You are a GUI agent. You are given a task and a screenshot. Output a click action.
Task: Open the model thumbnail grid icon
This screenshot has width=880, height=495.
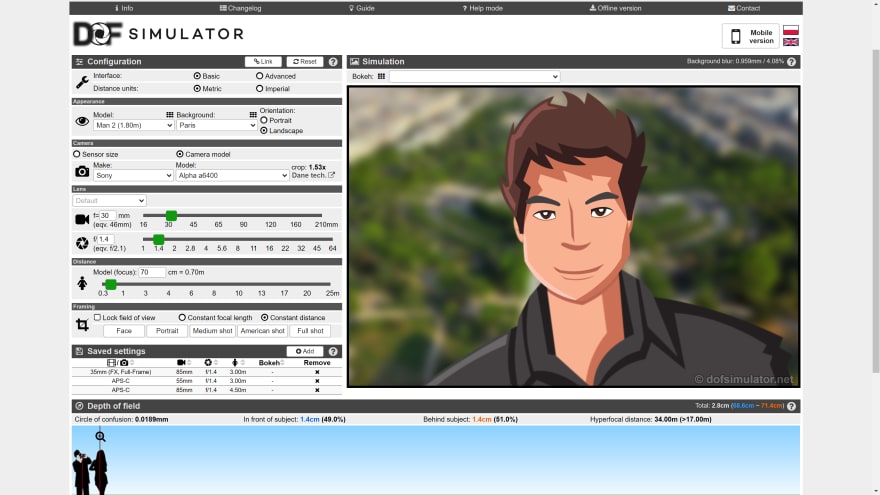[169, 114]
